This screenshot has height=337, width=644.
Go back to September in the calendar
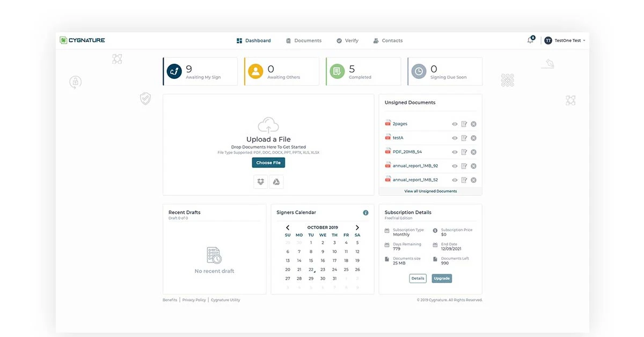click(287, 226)
